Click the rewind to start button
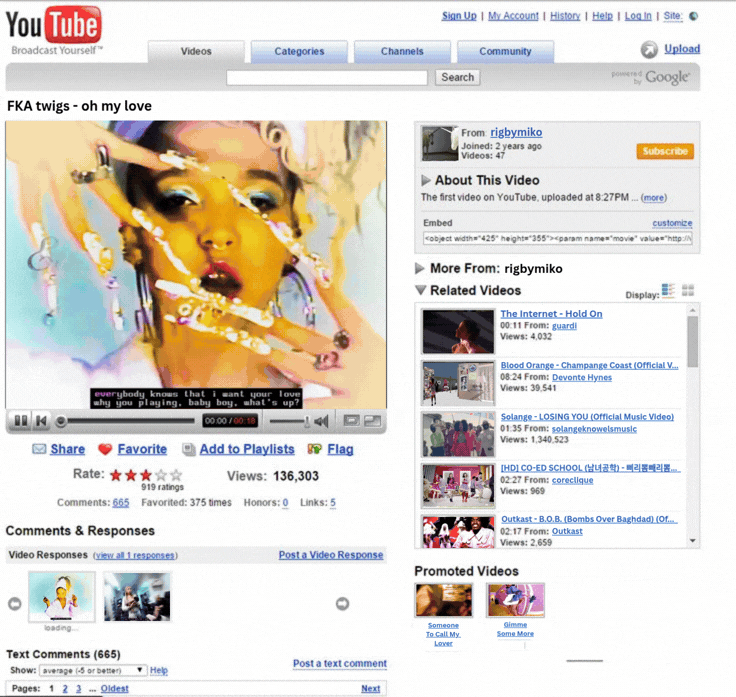 tap(41, 421)
